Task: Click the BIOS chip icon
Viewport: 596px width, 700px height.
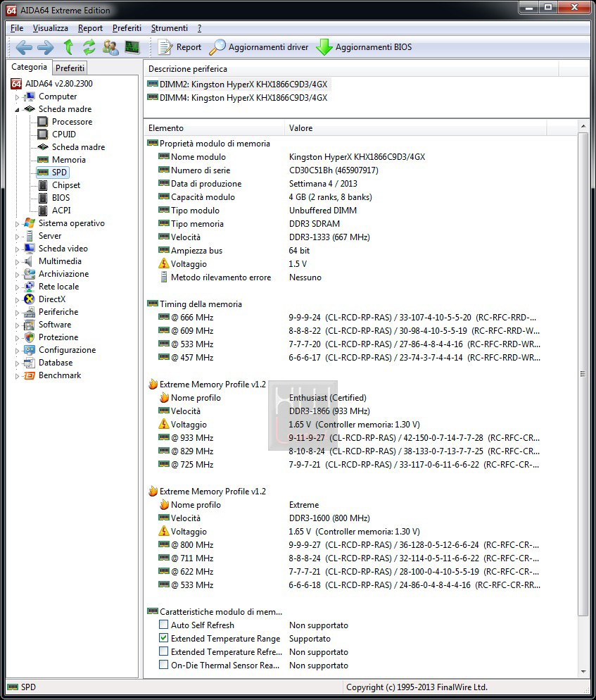Action: coord(43,198)
